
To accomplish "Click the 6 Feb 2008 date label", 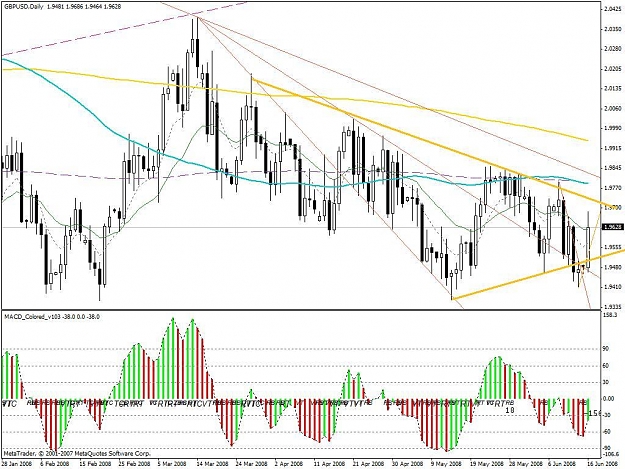I will click(x=54, y=464).
